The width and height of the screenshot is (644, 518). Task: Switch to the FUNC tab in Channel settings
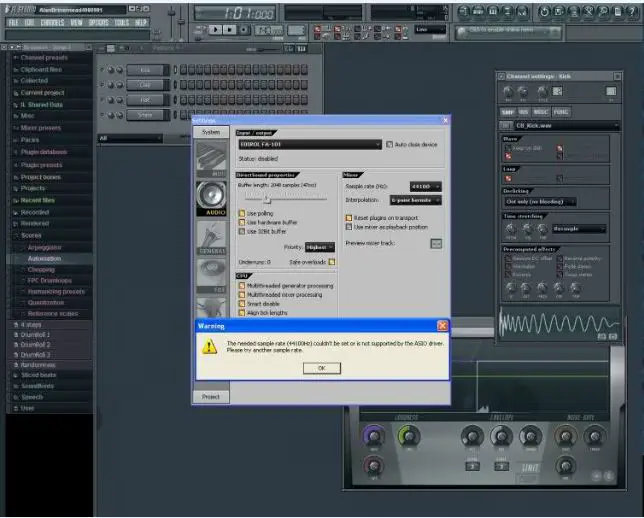[x=562, y=112]
